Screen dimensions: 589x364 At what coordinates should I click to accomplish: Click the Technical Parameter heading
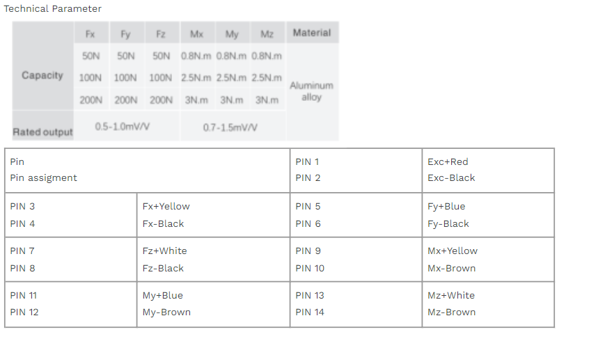(x=53, y=9)
